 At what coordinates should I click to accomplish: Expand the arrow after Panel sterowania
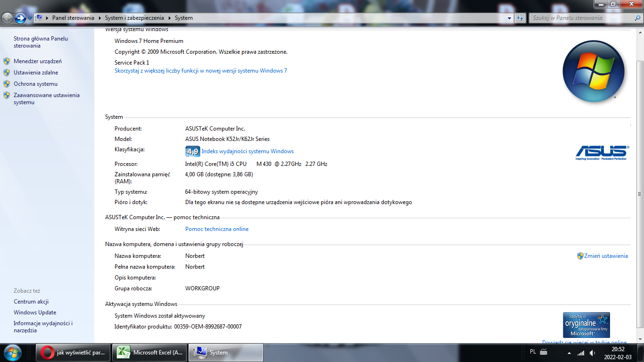[99, 18]
